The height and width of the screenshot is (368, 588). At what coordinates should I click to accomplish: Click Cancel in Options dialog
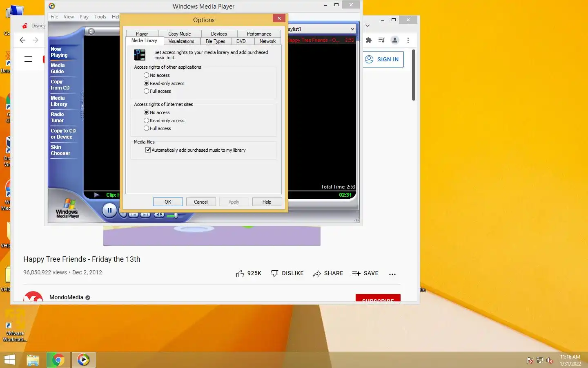(x=201, y=202)
